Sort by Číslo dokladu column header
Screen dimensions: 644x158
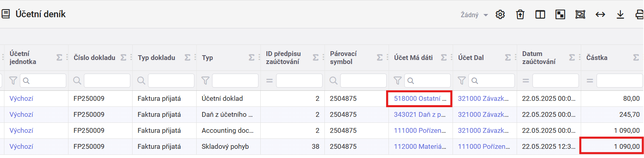[95, 58]
